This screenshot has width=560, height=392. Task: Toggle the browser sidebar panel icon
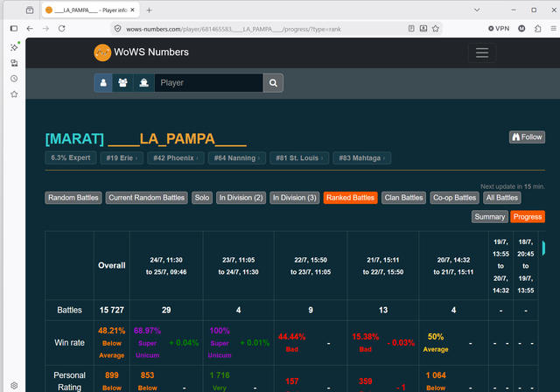14,29
